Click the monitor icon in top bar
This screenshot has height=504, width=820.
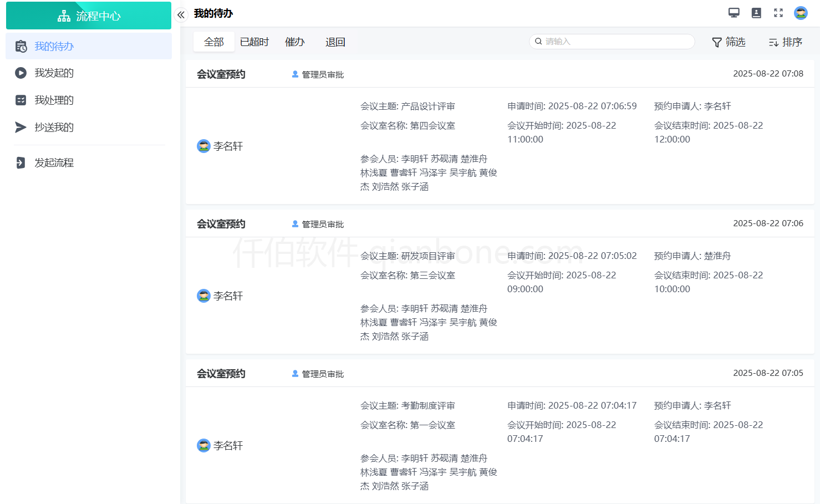tap(734, 13)
